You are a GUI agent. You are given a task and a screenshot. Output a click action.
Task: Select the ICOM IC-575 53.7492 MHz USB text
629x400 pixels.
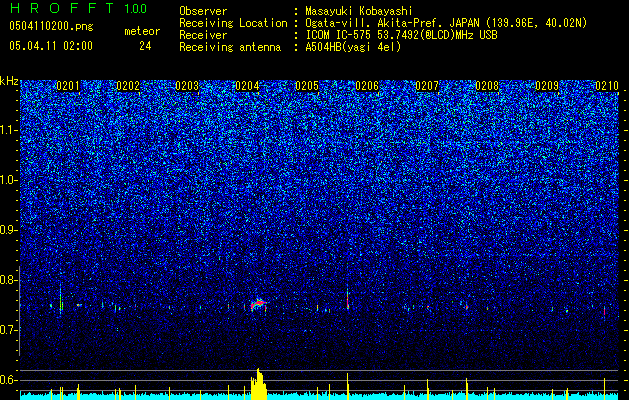(401, 35)
